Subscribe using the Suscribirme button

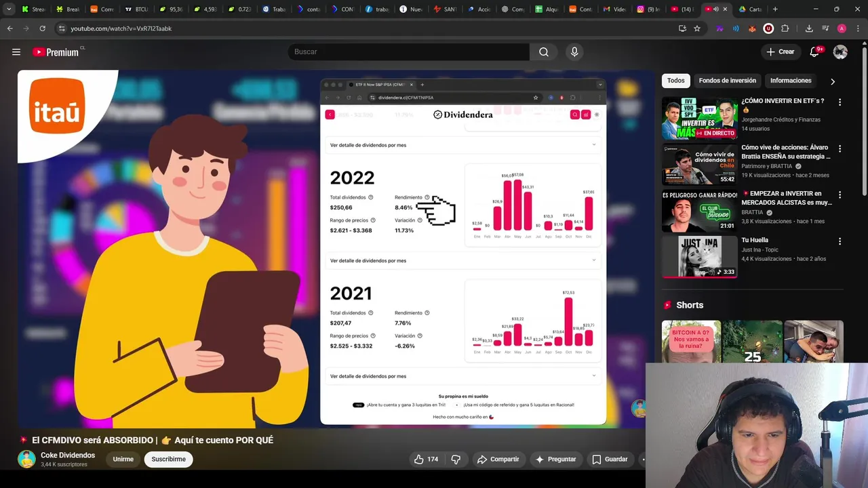pyautogui.click(x=168, y=459)
